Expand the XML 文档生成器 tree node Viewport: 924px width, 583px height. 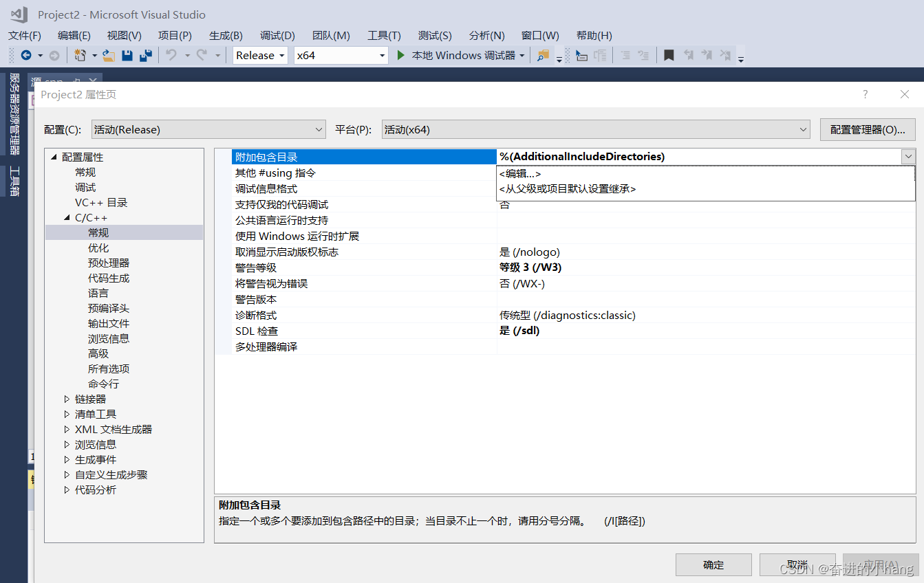tap(67, 429)
